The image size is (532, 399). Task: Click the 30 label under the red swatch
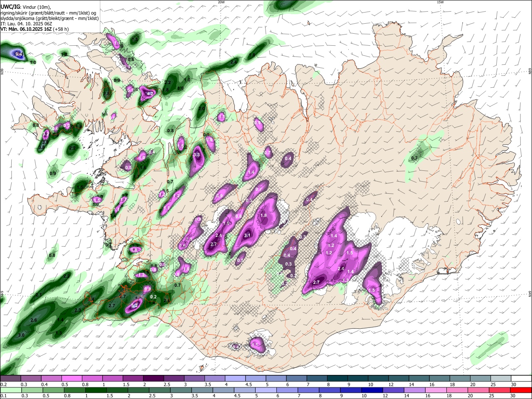tap(513, 396)
